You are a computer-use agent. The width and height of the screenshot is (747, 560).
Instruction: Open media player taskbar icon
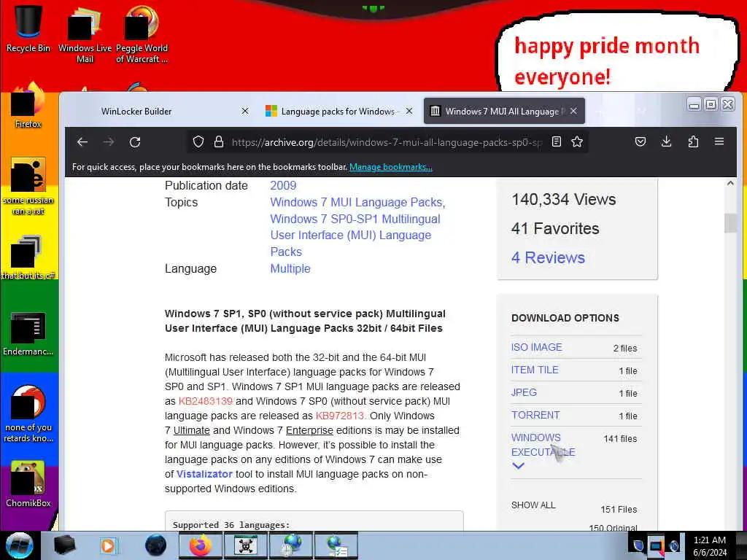108,545
